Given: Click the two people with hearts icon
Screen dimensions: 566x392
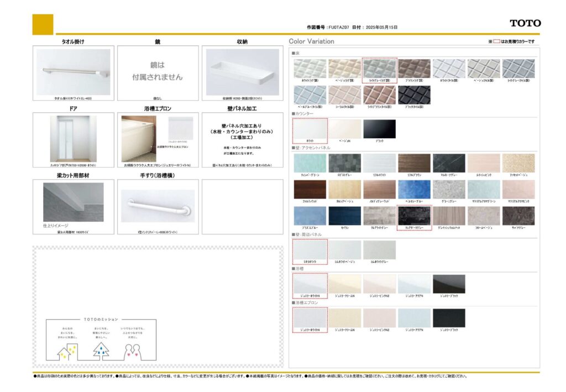Looking at the screenshot, I should 132,351.
